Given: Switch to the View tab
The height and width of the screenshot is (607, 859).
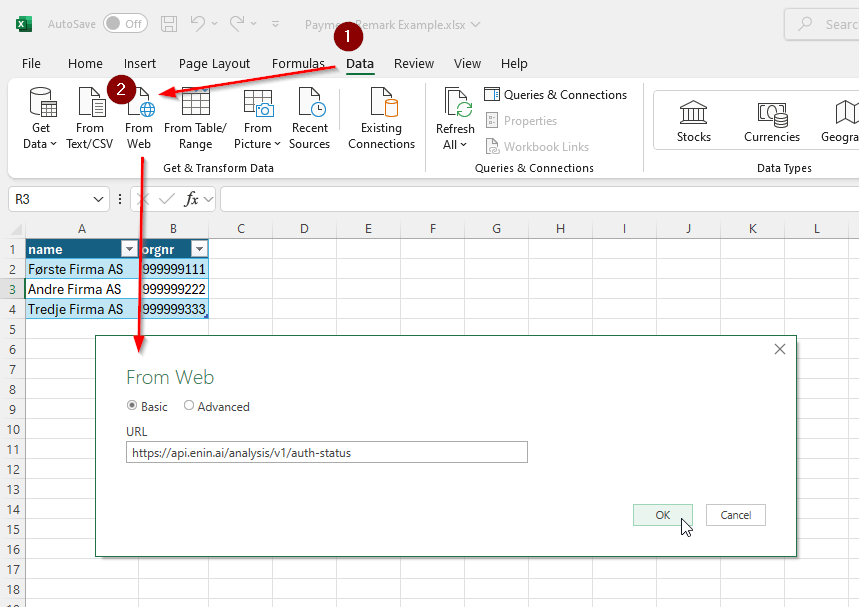Looking at the screenshot, I should pos(467,64).
